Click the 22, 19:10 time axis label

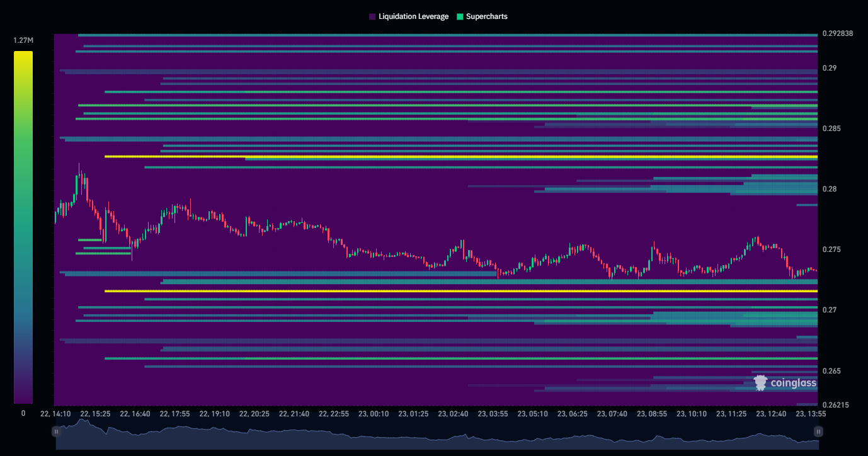click(214, 414)
